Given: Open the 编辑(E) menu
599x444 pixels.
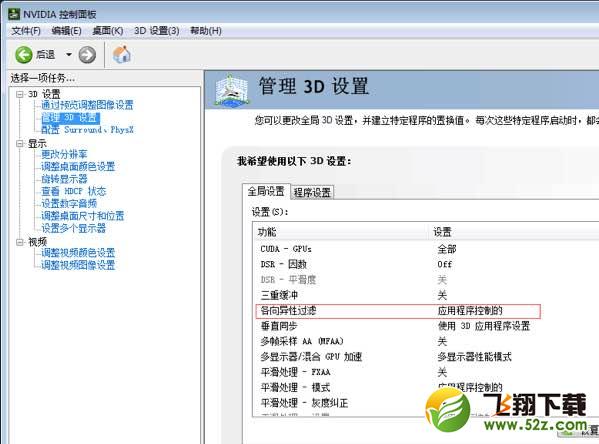Looking at the screenshot, I should [x=66, y=31].
